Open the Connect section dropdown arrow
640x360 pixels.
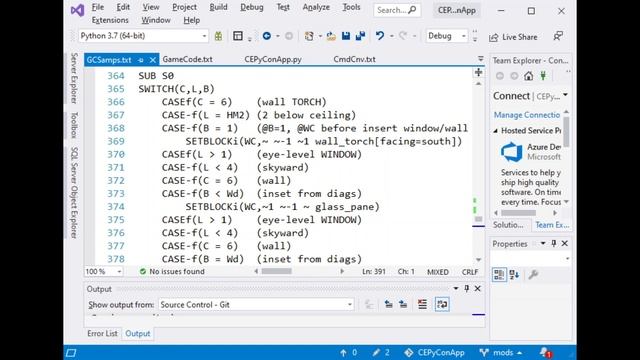coord(565,96)
